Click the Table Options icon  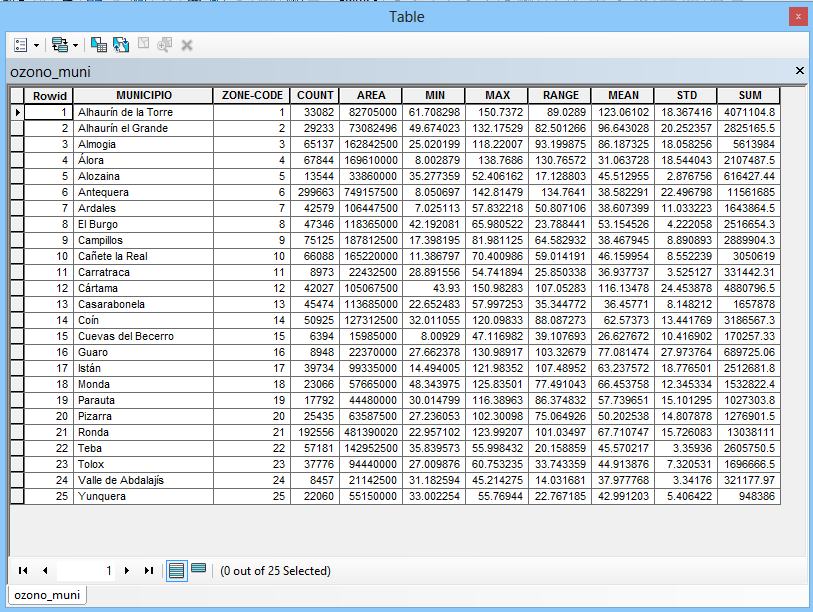tap(22, 45)
